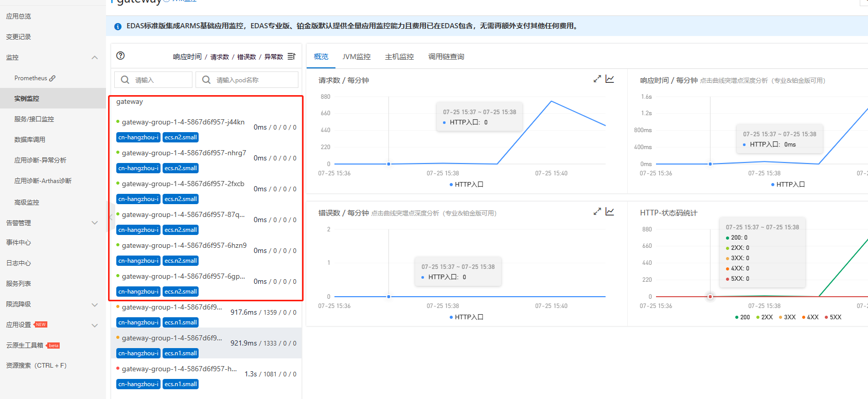Open Prometheus monitoring item
Image resolution: width=868 pixels, height=399 pixels.
point(31,78)
